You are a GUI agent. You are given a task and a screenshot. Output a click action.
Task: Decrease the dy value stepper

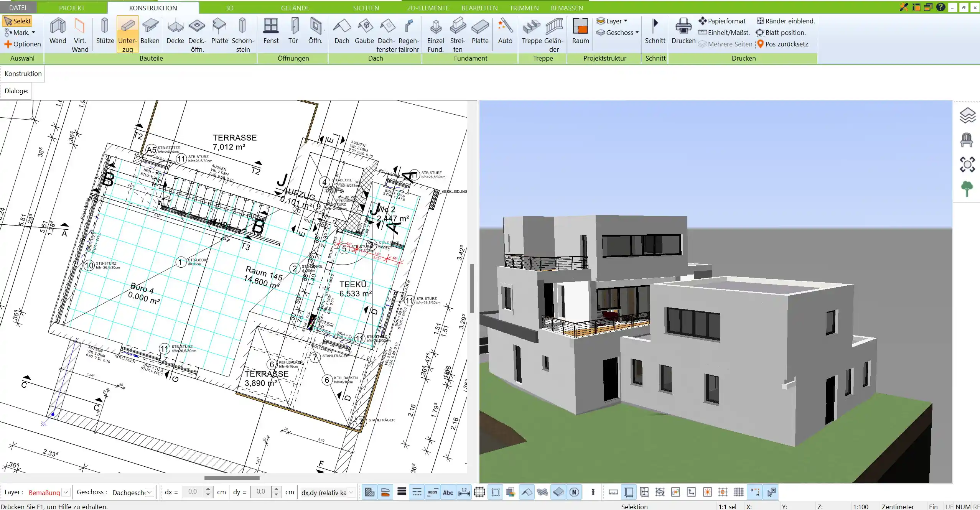click(276, 495)
